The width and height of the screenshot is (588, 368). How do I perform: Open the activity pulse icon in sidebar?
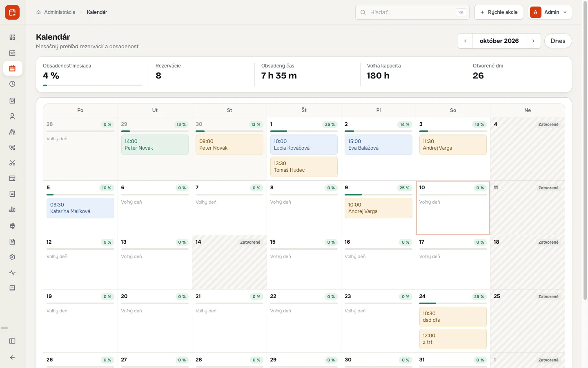(x=12, y=273)
